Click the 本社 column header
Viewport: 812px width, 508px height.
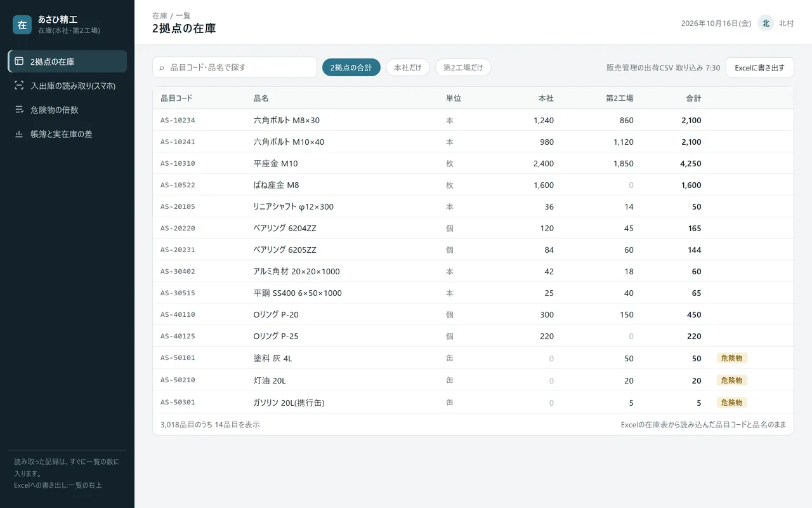point(546,98)
